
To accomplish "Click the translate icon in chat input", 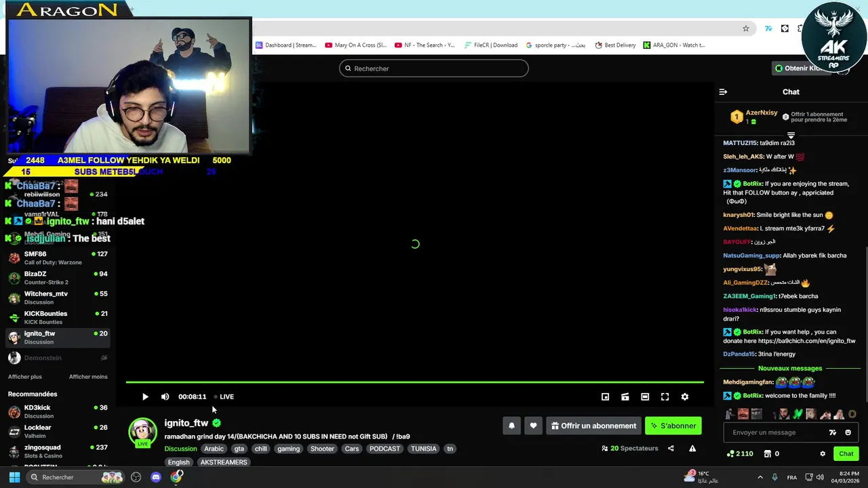I will 833,432.
